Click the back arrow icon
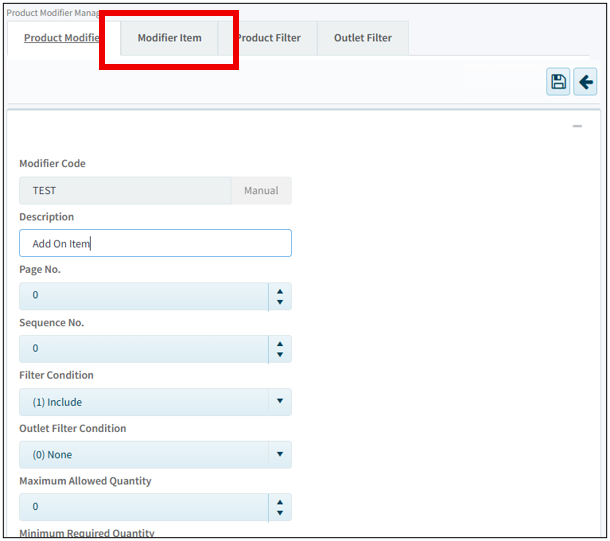The image size is (610, 541). coord(585,82)
